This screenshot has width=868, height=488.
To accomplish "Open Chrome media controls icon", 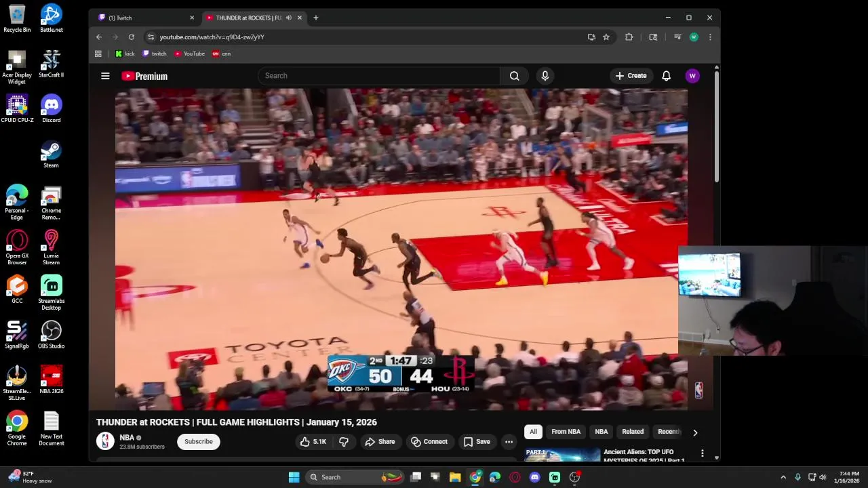I will click(677, 37).
